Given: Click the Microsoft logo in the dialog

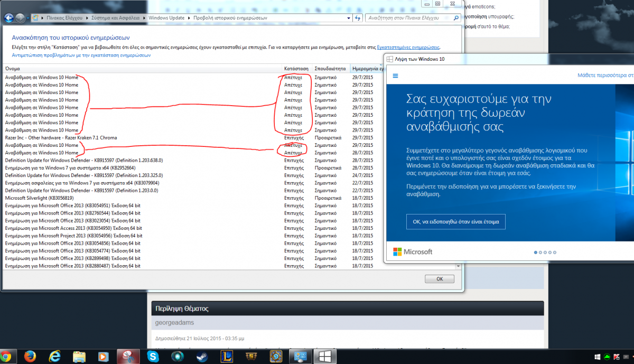Looking at the screenshot, I should [x=413, y=252].
